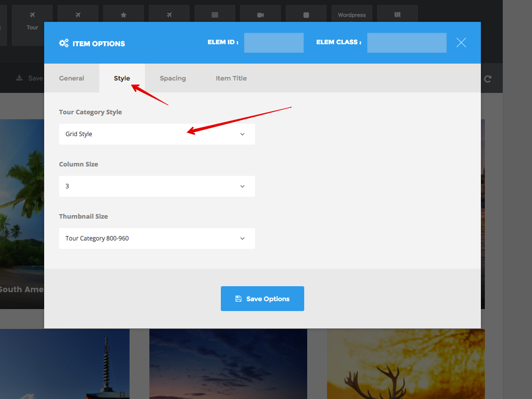Click the plane icon above Tour label
The height and width of the screenshot is (399, 532).
pos(32,15)
